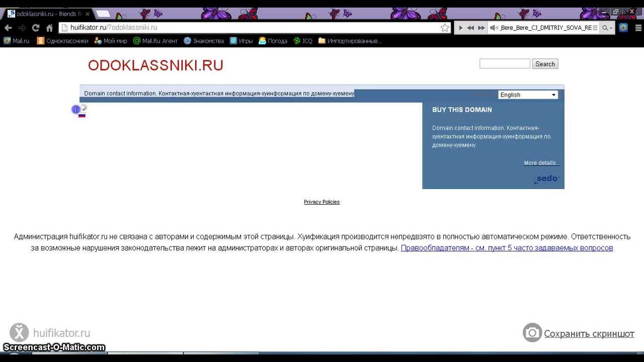The height and width of the screenshot is (362, 644).
Task: Open a new browser tab
Action: [x=103, y=14]
